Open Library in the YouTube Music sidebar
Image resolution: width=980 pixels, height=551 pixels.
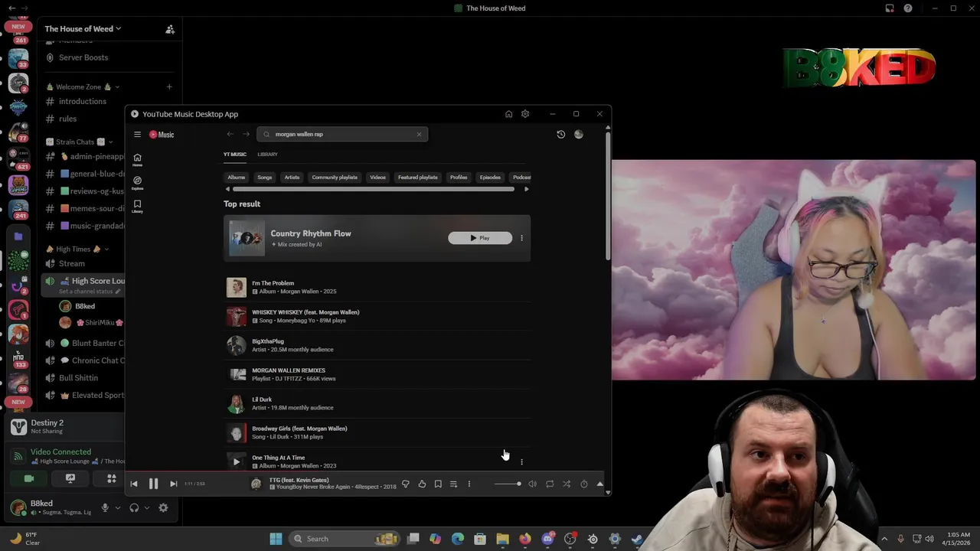coord(137,206)
